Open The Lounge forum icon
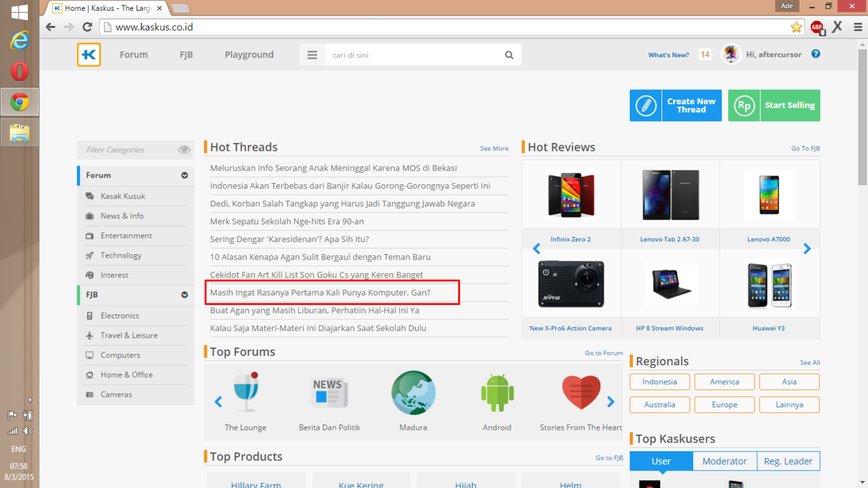The image size is (868, 488). [245, 392]
